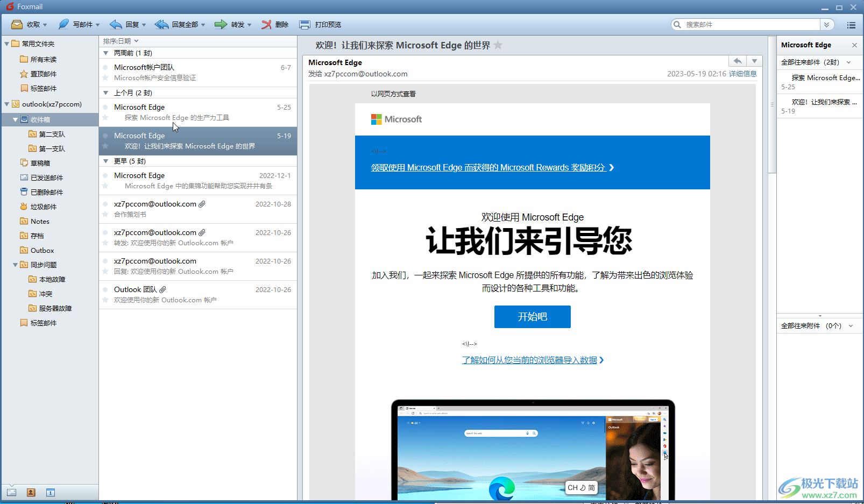864x504 pixels.
Task: Open the main menu list icon
Action: coord(851,25)
